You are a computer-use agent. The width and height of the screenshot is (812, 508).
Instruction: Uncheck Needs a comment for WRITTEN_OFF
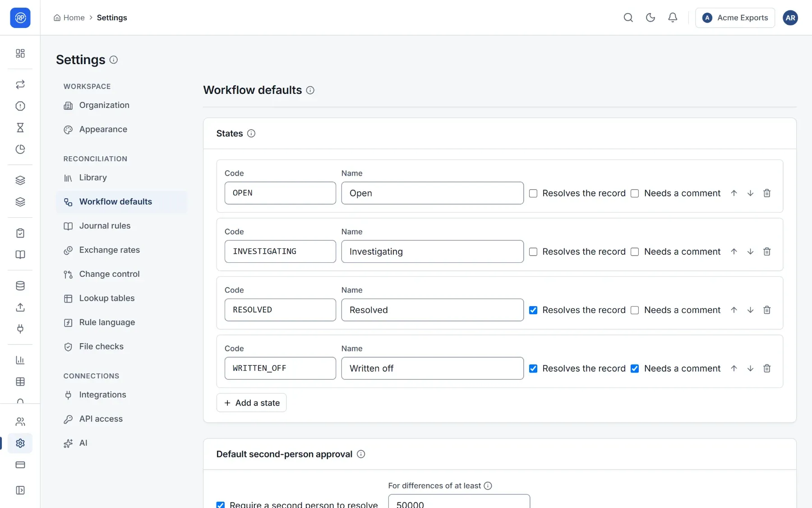[x=634, y=368]
